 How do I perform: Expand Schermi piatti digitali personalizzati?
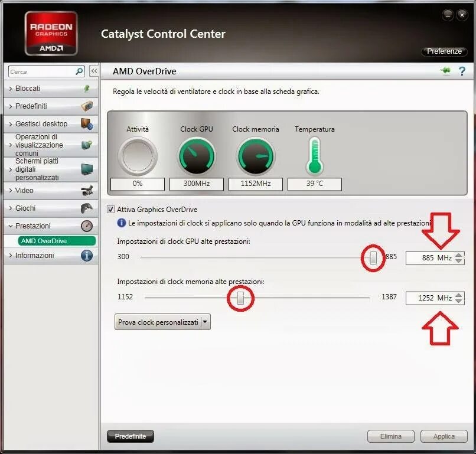11,169
